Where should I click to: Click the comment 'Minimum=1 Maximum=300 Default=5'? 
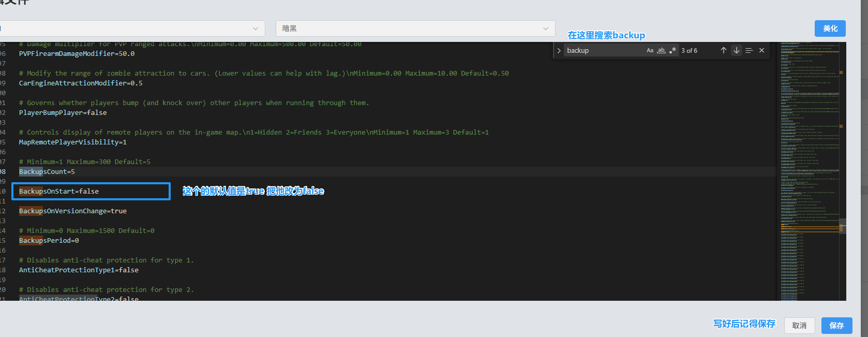pyautogui.click(x=85, y=162)
